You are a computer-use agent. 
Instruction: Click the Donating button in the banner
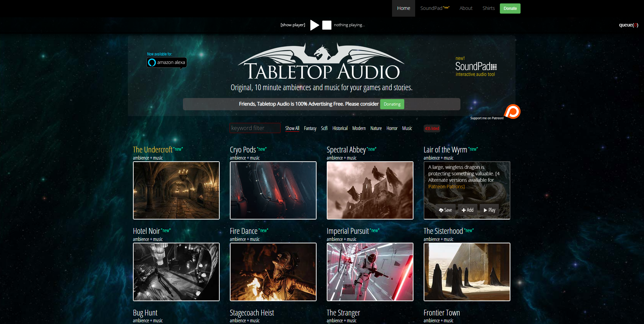392,104
